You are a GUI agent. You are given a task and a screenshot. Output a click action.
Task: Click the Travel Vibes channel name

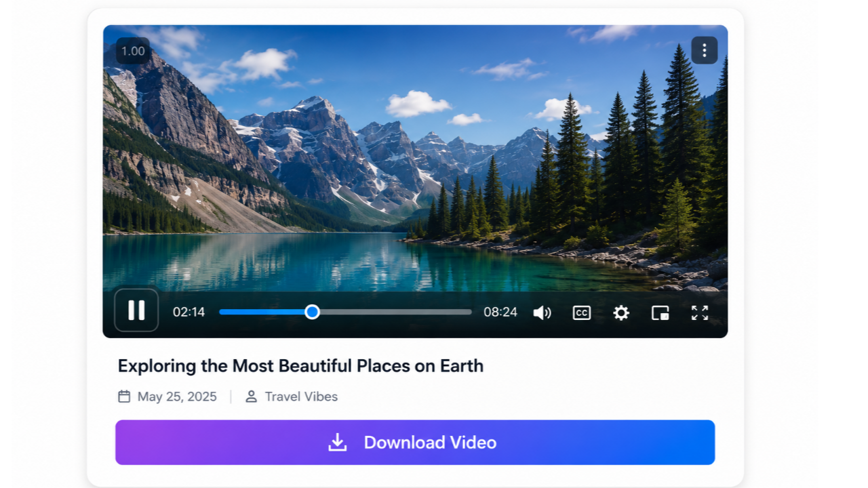click(301, 396)
